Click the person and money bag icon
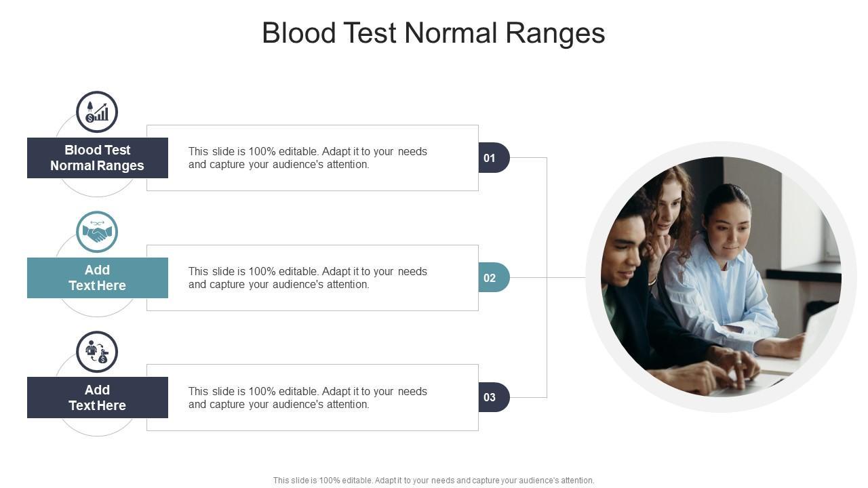Viewport: 868px width, 488px height. 97,352
